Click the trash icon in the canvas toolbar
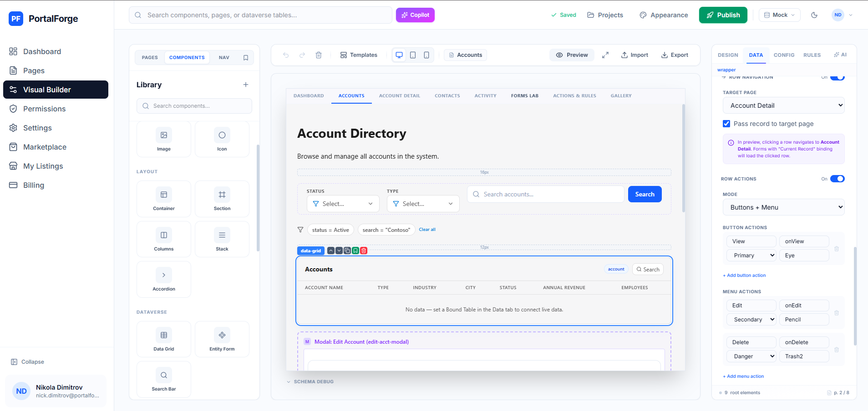This screenshot has height=411, width=868. coord(319,55)
